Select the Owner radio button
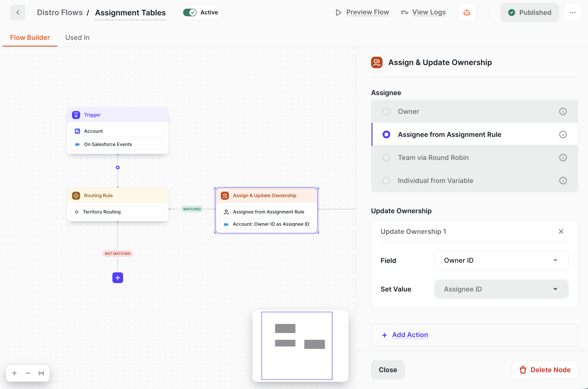588x389 pixels. [x=386, y=111]
